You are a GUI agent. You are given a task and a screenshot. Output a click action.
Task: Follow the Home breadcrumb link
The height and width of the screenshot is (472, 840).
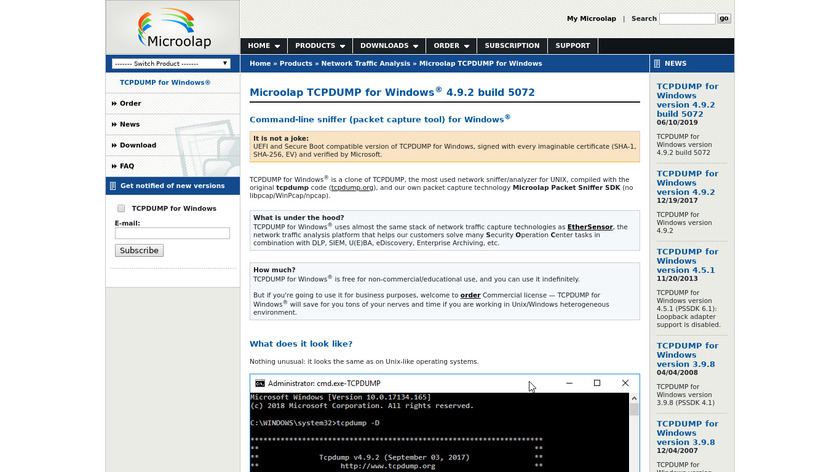(x=260, y=64)
